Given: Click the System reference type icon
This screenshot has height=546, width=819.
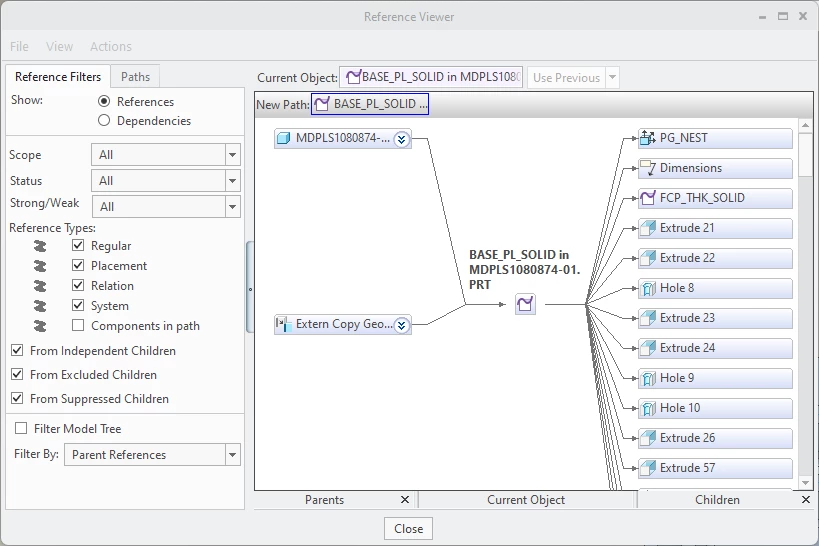Looking at the screenshot, I should (40, 306).
